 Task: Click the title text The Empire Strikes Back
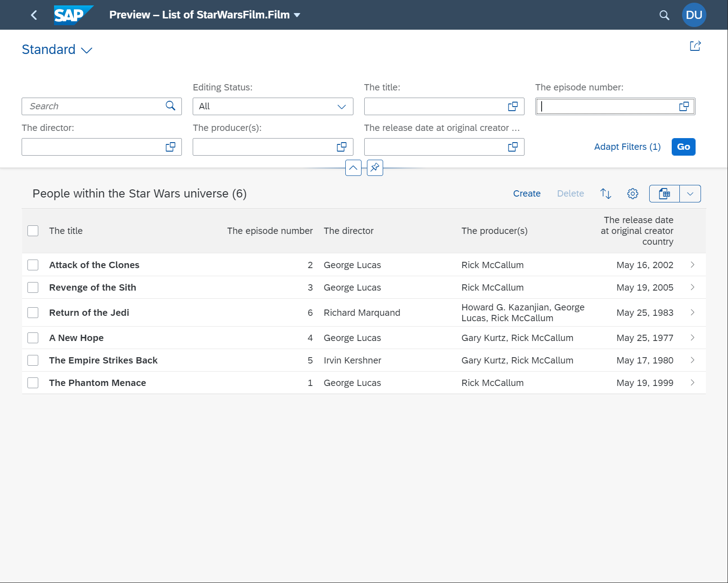pos(103,360)
